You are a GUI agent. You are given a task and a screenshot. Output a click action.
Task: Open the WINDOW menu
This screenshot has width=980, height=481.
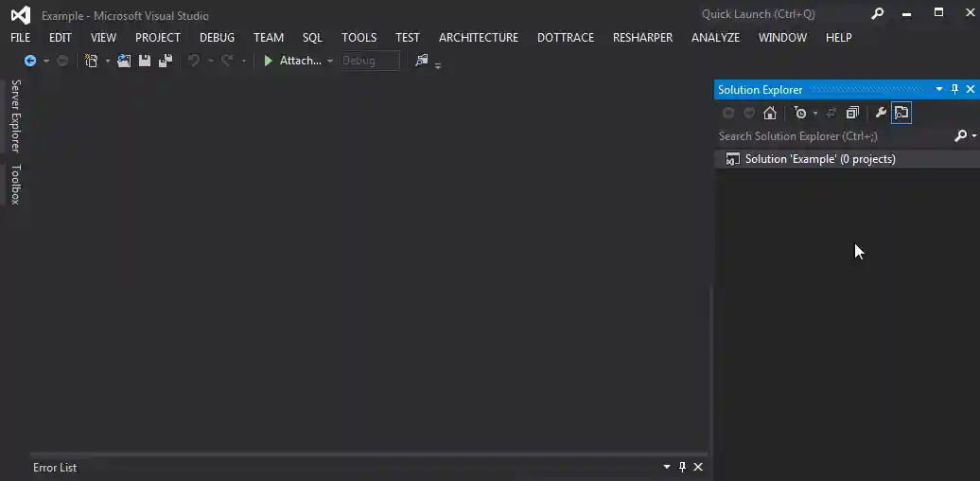click(x=782, y=38)
